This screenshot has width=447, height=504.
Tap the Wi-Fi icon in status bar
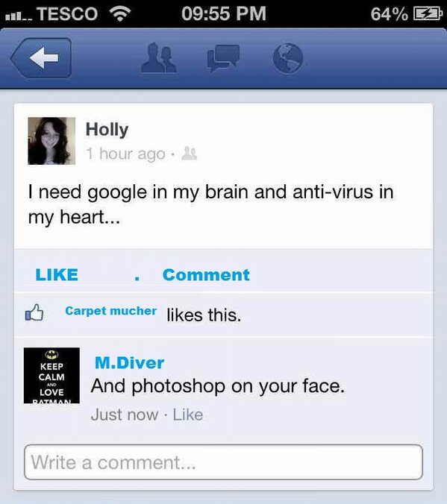[120, 14]
